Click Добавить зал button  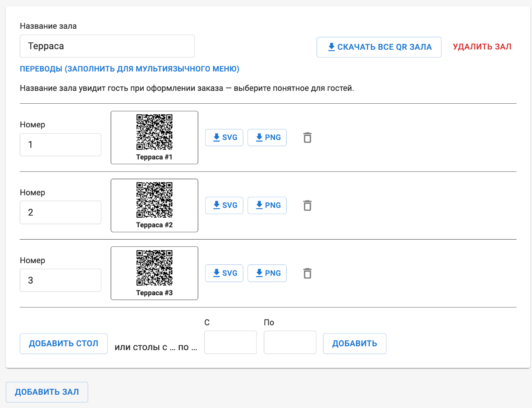(47, 392)
